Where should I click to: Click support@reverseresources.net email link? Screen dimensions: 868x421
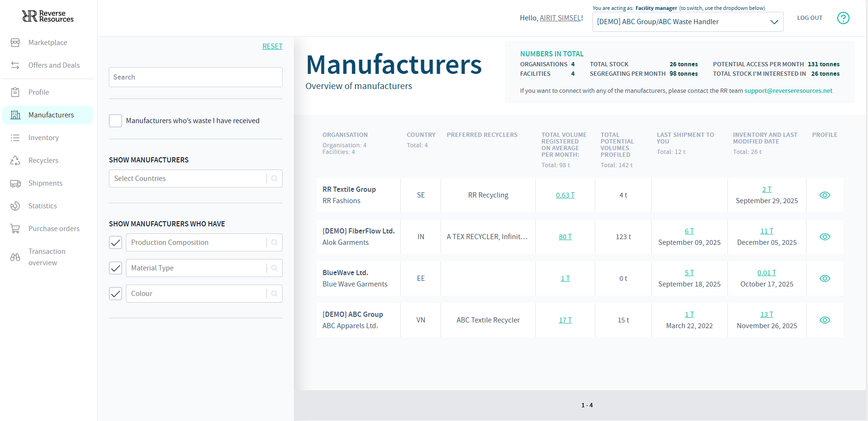click(788, 91)
